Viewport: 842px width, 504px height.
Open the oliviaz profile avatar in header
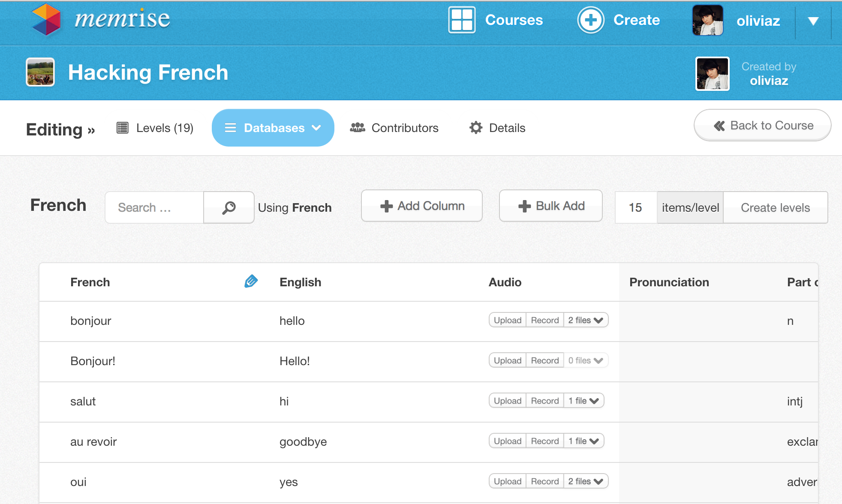[x=707, y=20]
